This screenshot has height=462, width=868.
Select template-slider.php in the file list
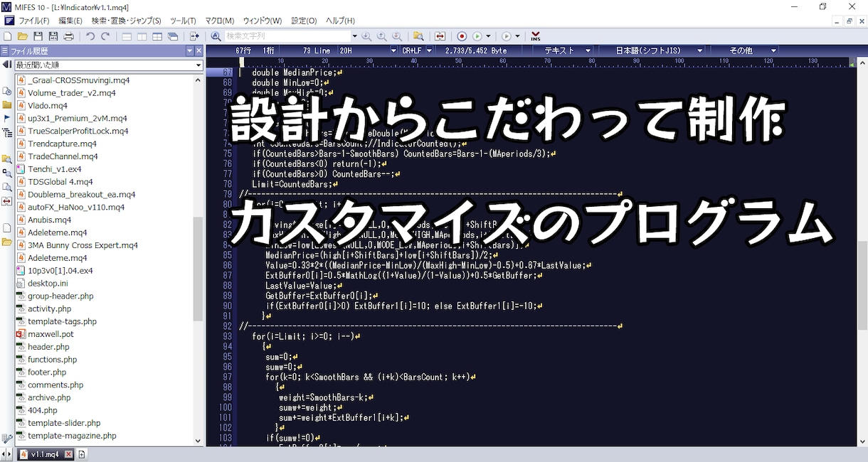click(64, 423)
